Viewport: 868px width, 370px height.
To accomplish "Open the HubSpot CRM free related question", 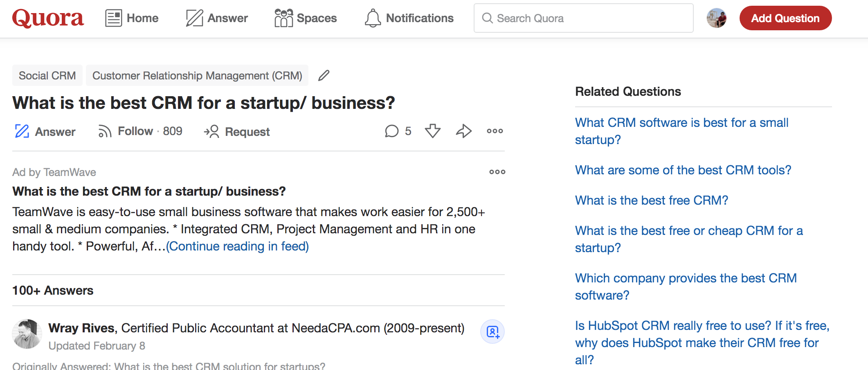I will click(702, 343).
